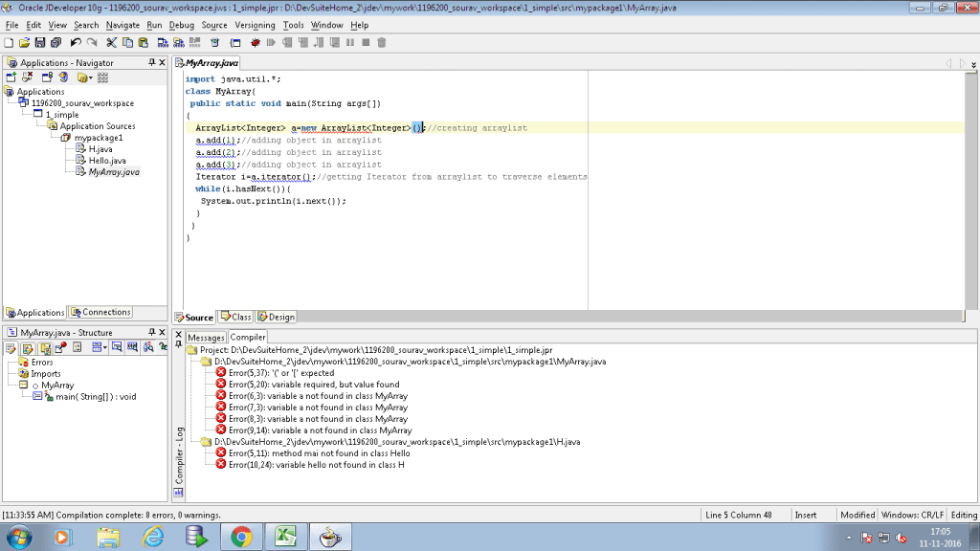The height and width of the screenshot is (551, 980).
Task: Click the Make (compile) icon in the toolbar
Action: point(163,42)
